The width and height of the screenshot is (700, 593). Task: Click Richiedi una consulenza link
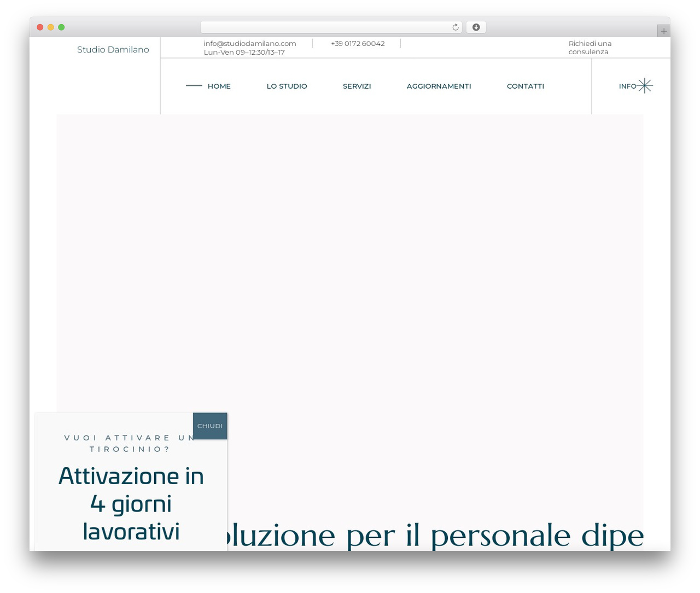point(590,48)
